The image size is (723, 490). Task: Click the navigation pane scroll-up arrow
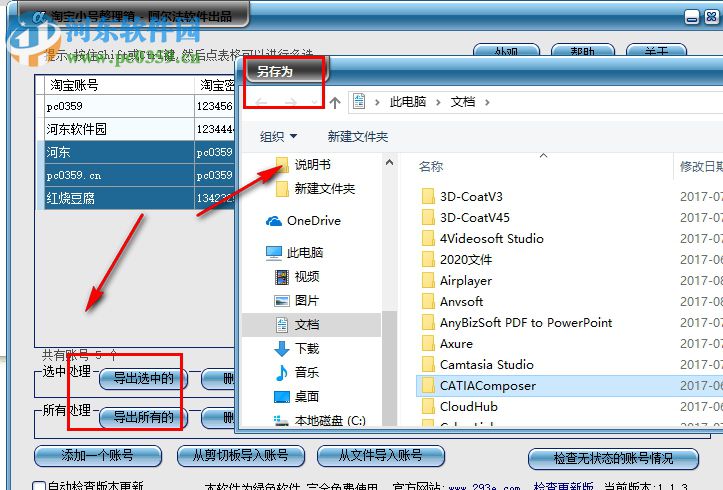tap(389, 163)
